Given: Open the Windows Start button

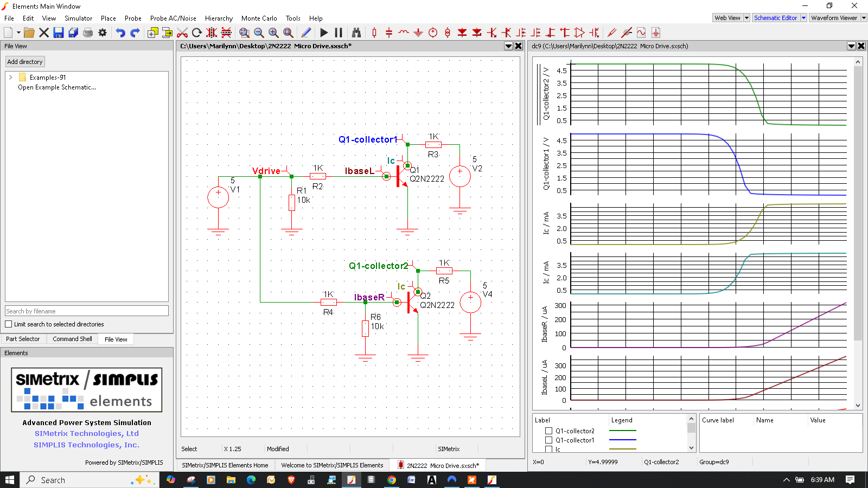Looking at the screenshot, I should (10, 480).
